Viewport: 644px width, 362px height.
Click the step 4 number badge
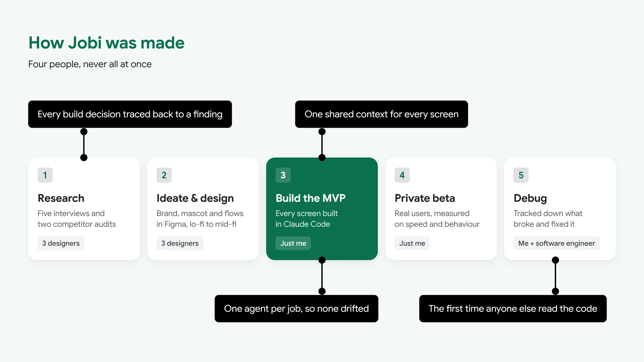pyautogui.click(x=402, y=175)
